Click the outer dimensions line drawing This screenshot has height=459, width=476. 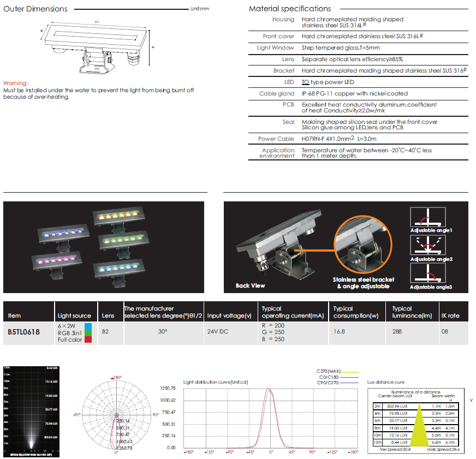coord(97,48)
